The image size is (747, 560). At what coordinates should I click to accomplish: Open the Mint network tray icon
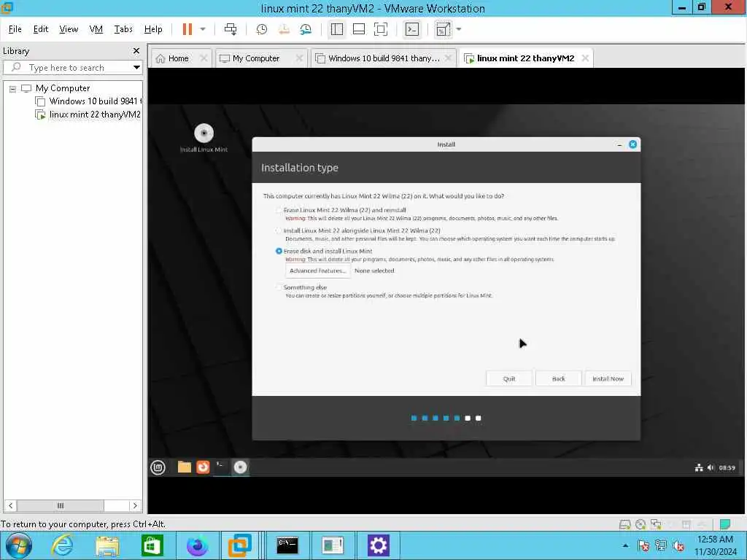(x=699, y=468)
